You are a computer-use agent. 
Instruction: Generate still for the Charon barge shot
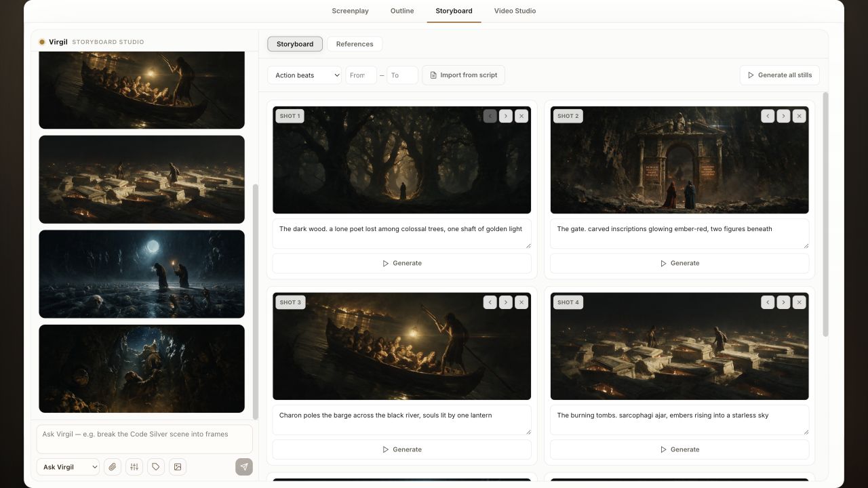[x=401, y=449]
